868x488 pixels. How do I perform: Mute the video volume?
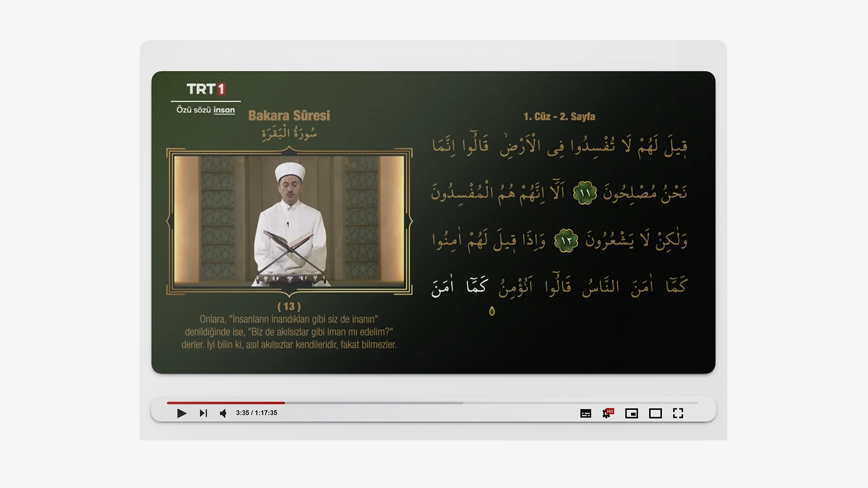(223, 413)
